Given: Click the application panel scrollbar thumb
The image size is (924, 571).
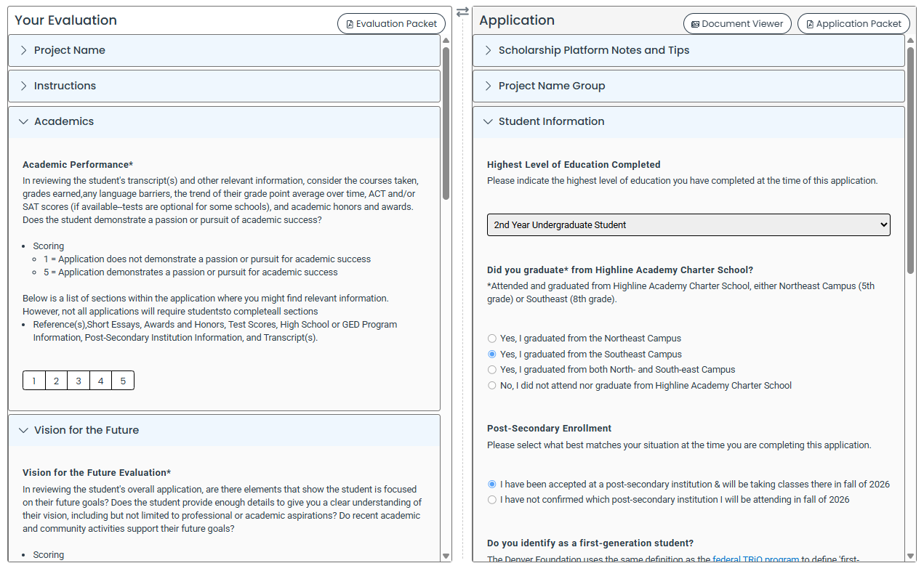Looking at the screenshot, I should (910, 161).
